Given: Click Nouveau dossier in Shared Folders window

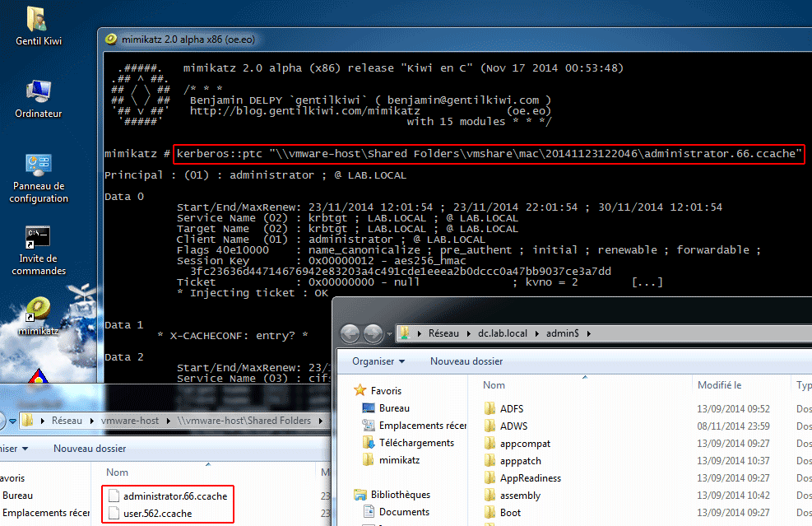Looking at the screenshot, I should (x=90, y=449).
